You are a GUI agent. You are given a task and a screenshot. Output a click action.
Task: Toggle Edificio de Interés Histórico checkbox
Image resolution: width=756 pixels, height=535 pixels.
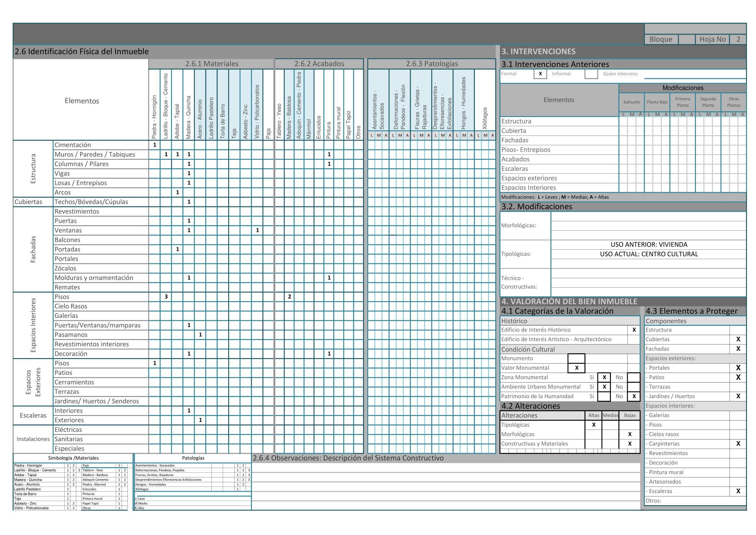click(x=634, y=330)
